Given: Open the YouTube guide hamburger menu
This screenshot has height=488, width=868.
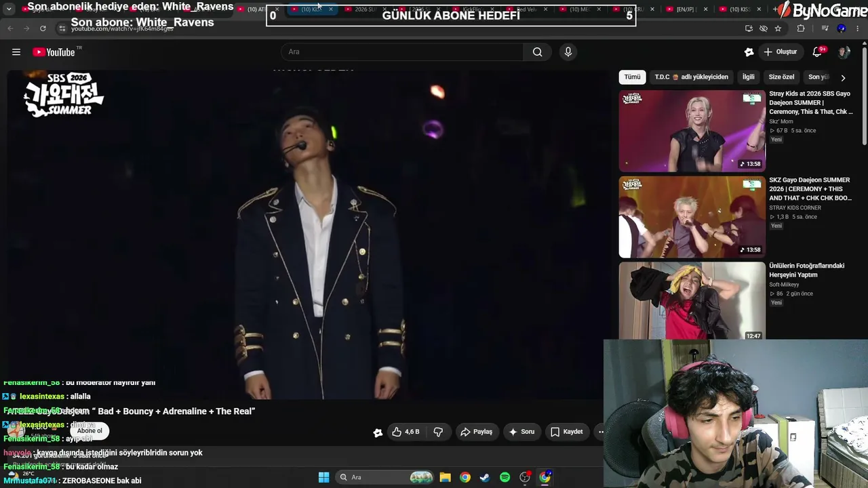Looking at the screenshot, I should coord(16,52).
